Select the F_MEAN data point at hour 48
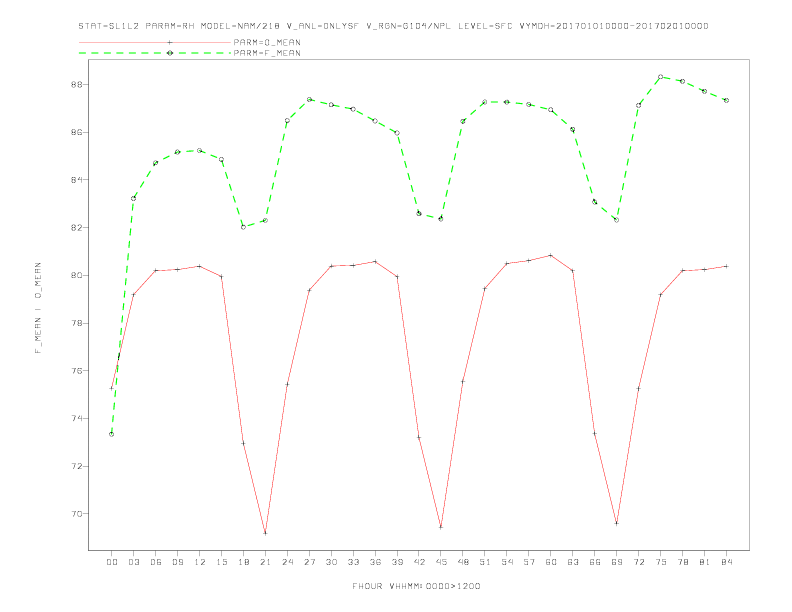This screenshot has height=612, width=792. pos(463,121)
